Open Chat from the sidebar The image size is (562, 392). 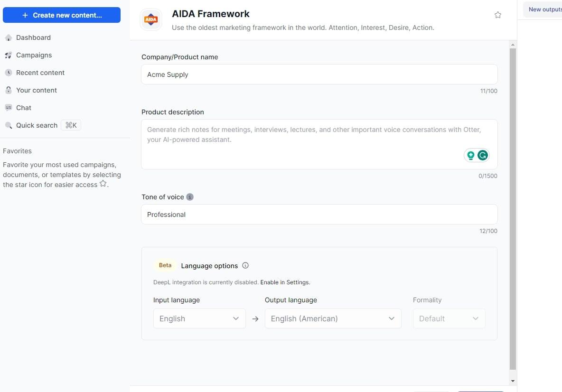pyautogui.click(x=24, y=108)
